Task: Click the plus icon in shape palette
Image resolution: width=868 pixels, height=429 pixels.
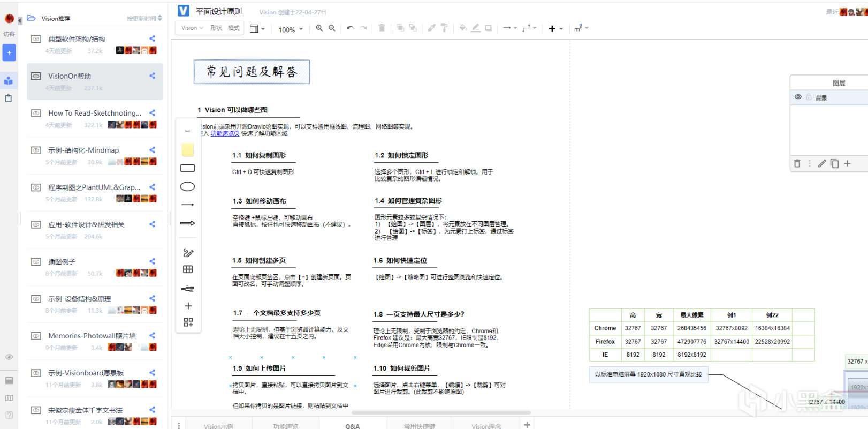Action: [x=188, y=306]
